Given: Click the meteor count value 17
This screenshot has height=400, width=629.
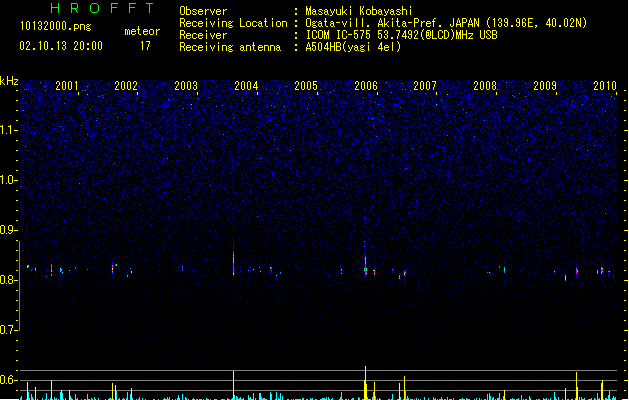Looking at the screenshot, I should [145, 46].
